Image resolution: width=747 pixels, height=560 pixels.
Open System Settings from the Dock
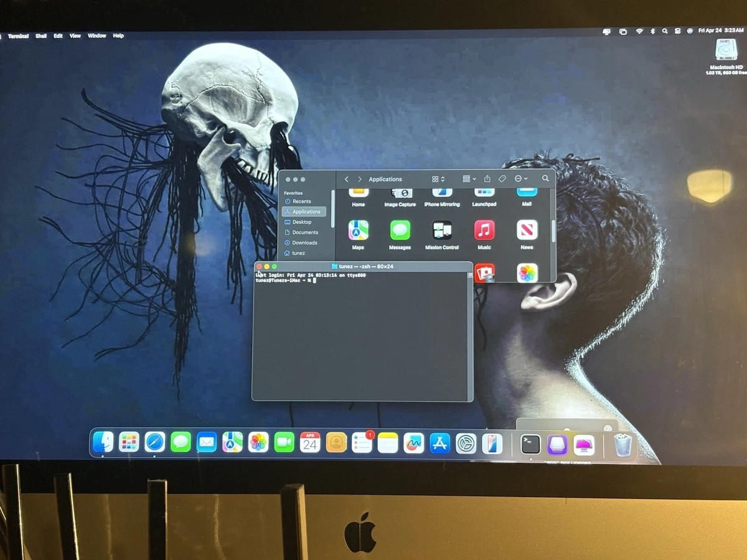pyautogui.click(x=466, y=444)
